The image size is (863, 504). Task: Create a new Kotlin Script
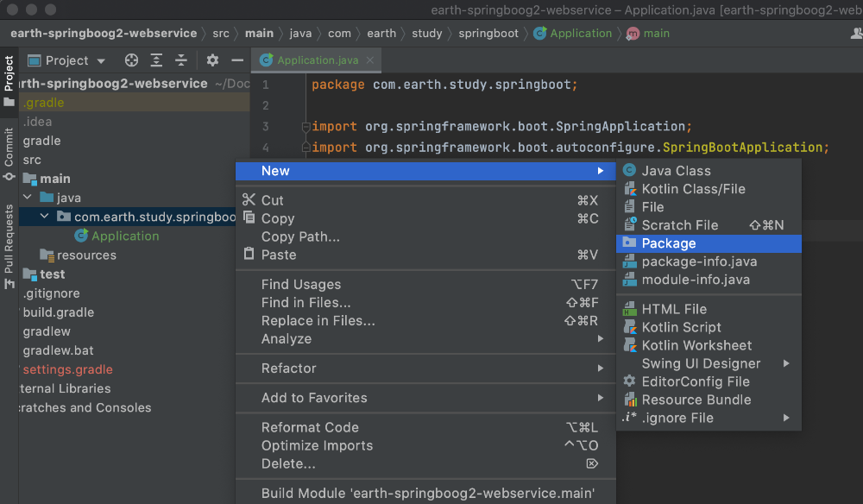709,327
